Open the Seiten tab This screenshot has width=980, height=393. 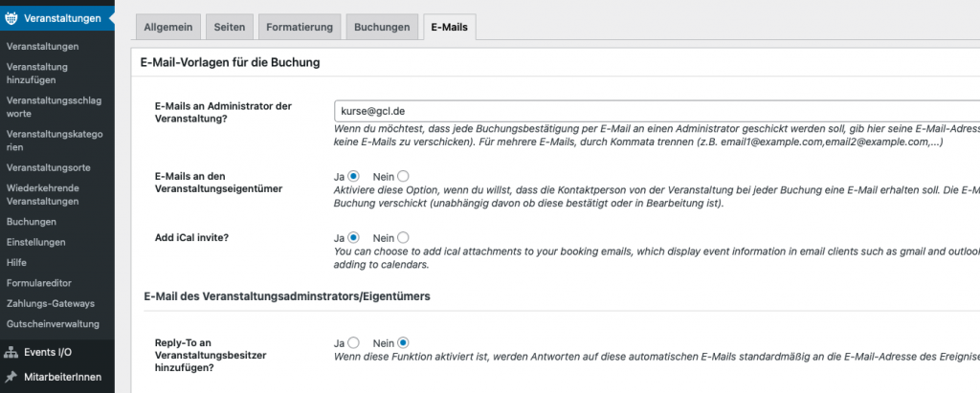pos(229,27)
